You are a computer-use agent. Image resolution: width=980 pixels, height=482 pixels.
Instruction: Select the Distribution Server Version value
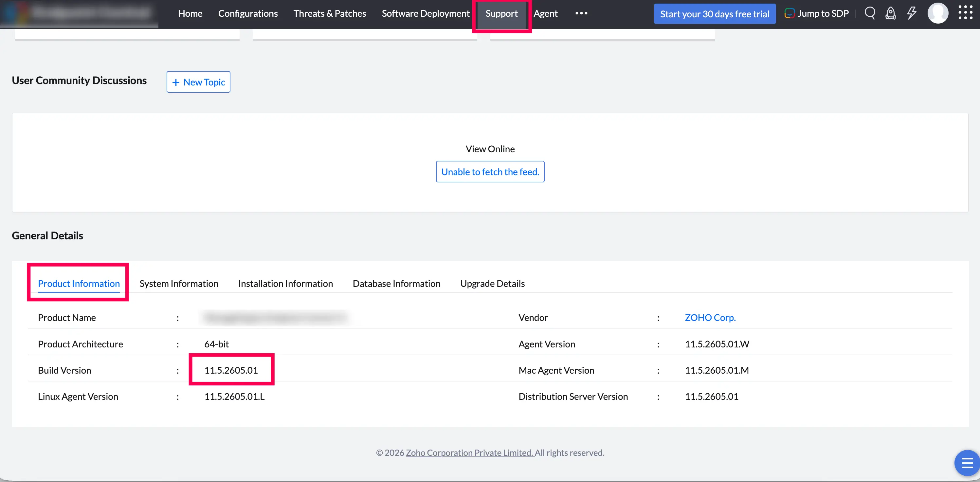pyautogui.click(x=711, y=396)
